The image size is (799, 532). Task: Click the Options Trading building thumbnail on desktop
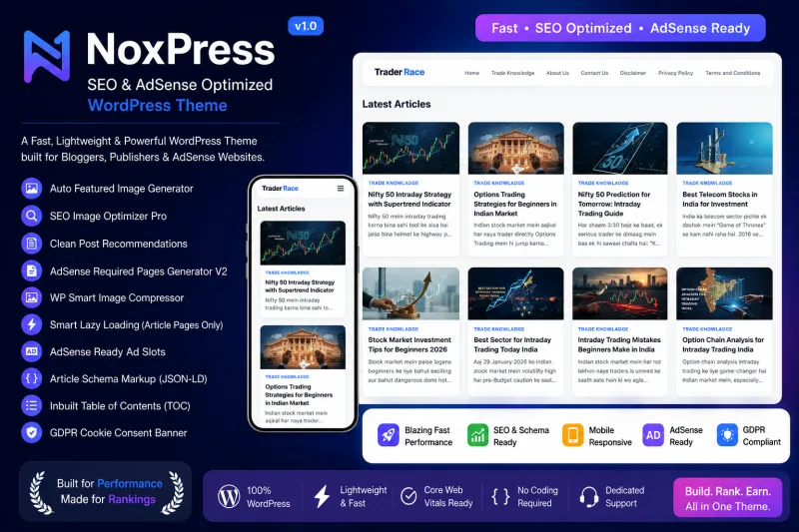tap(515, 148)
